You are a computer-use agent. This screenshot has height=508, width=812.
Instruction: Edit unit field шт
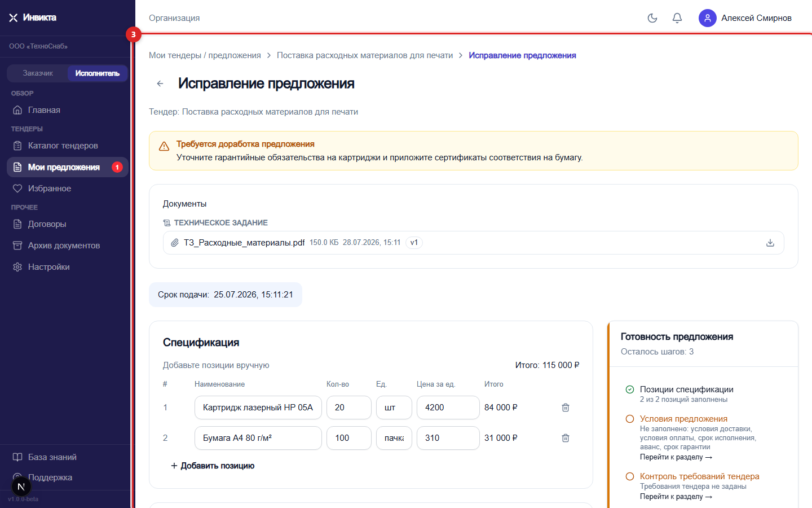(394, 408)
